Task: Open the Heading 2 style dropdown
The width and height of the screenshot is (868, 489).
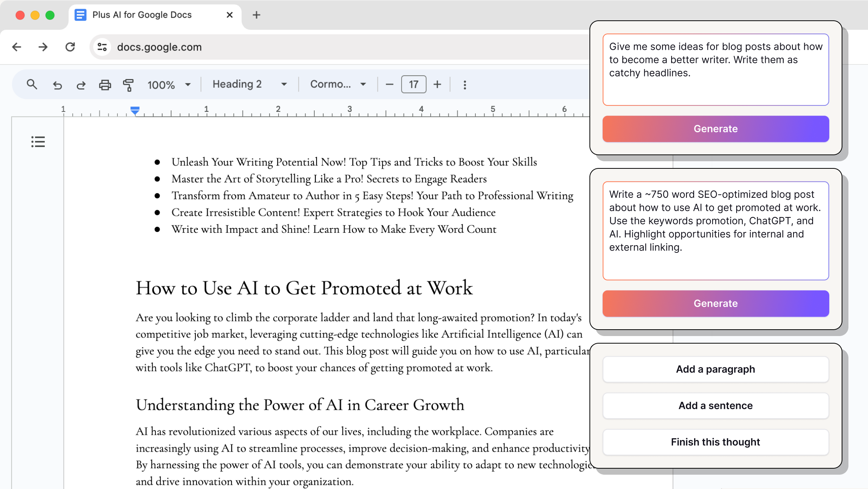Action: [249, 84]
